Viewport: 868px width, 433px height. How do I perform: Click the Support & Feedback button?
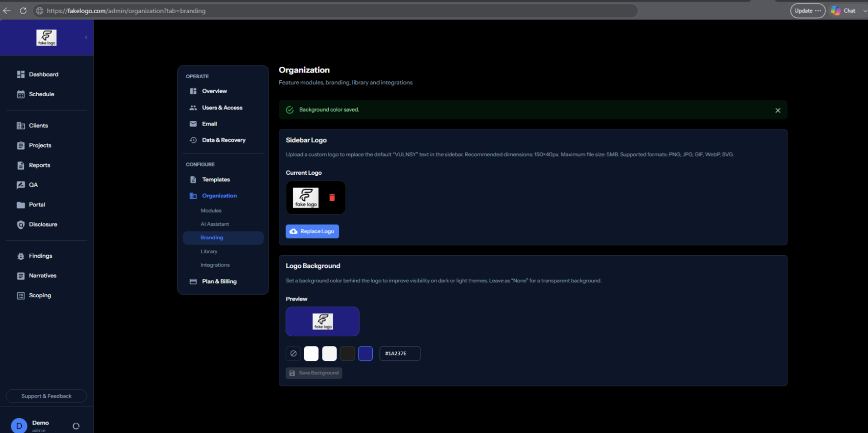46,396
